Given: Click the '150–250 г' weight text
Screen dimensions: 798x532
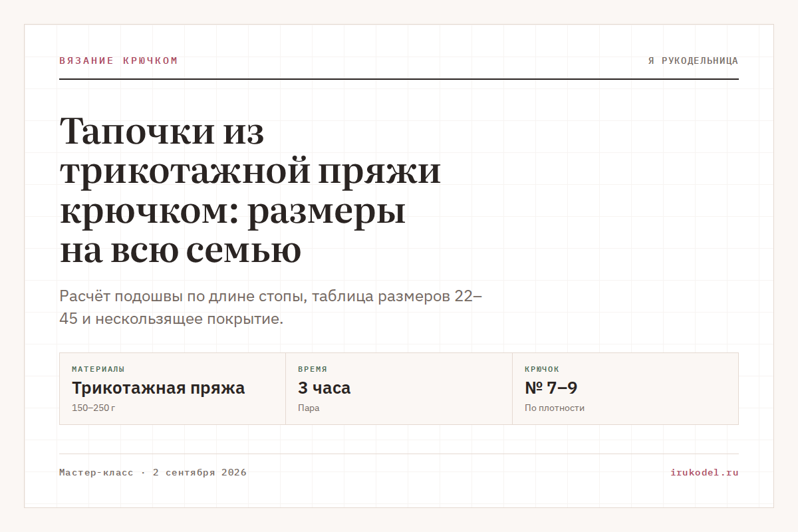Looking at the screenshot, I should 94,408.
